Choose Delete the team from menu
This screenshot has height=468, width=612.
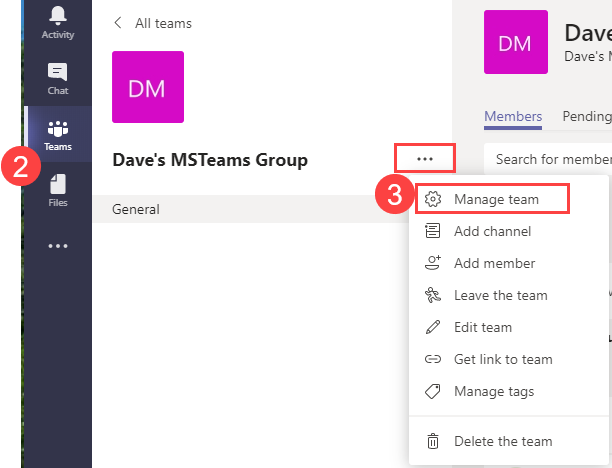pos(509,441)
